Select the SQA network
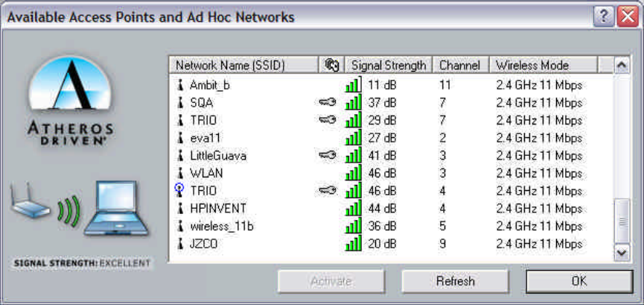This screenshot has height=305, width=644. [x=201, y=102]
